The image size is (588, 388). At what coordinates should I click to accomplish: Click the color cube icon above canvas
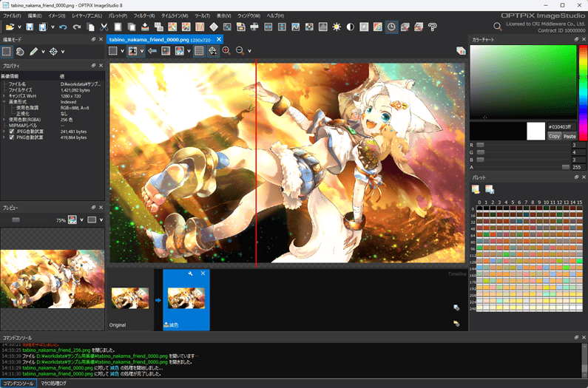tap(461, 51)
